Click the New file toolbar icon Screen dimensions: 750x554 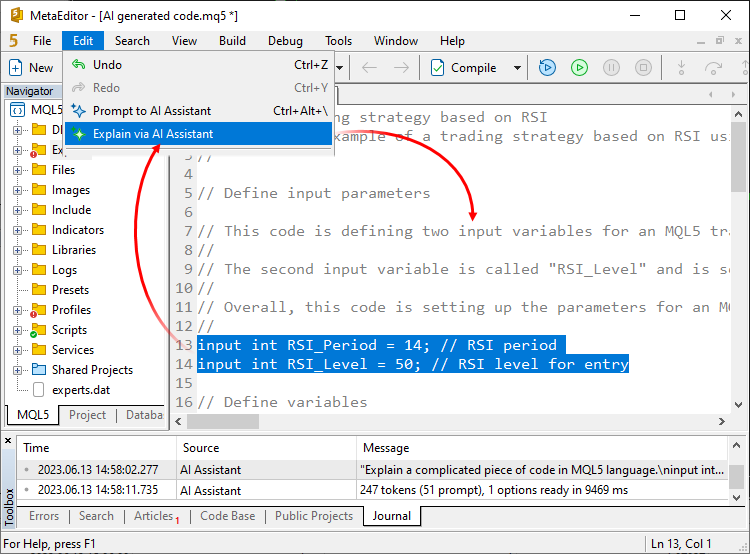click(x=17, y=68)
